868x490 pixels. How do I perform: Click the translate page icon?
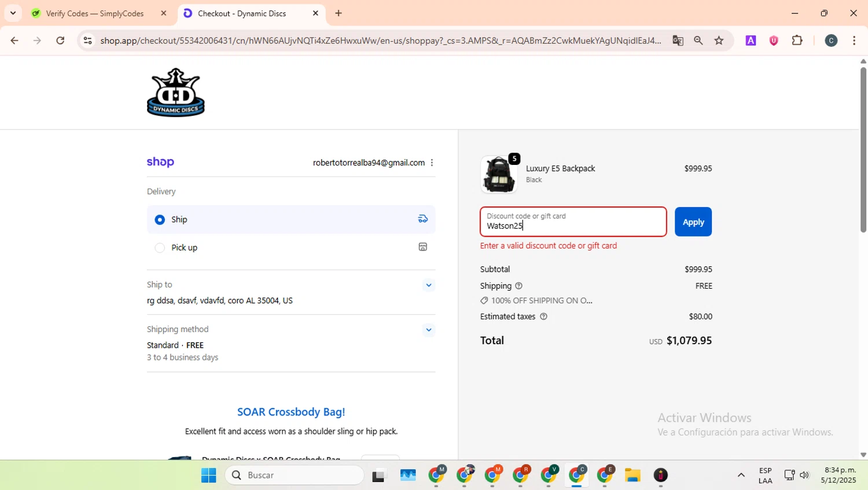[x=678, y=40]
